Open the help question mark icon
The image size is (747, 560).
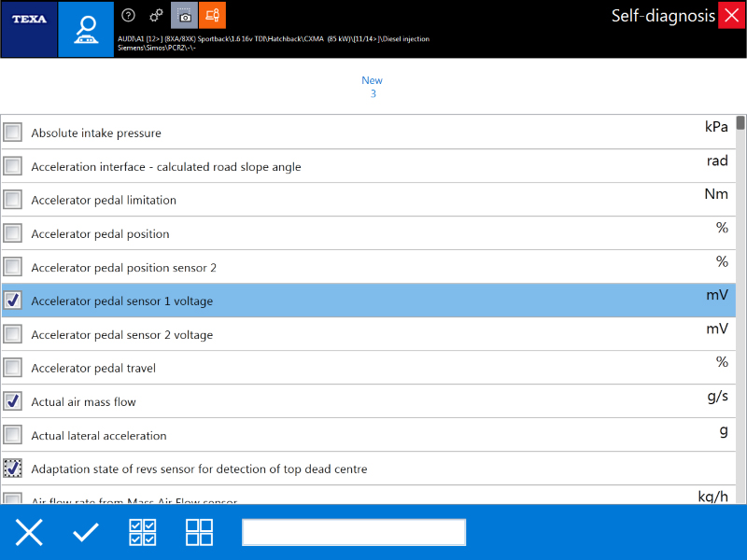coord(128,16)
